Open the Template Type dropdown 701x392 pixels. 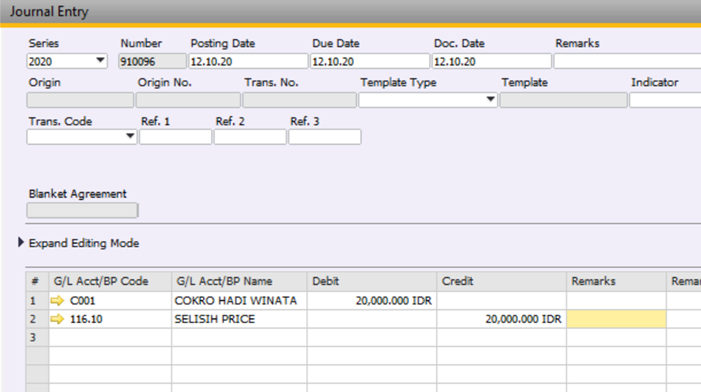(490, 99)
